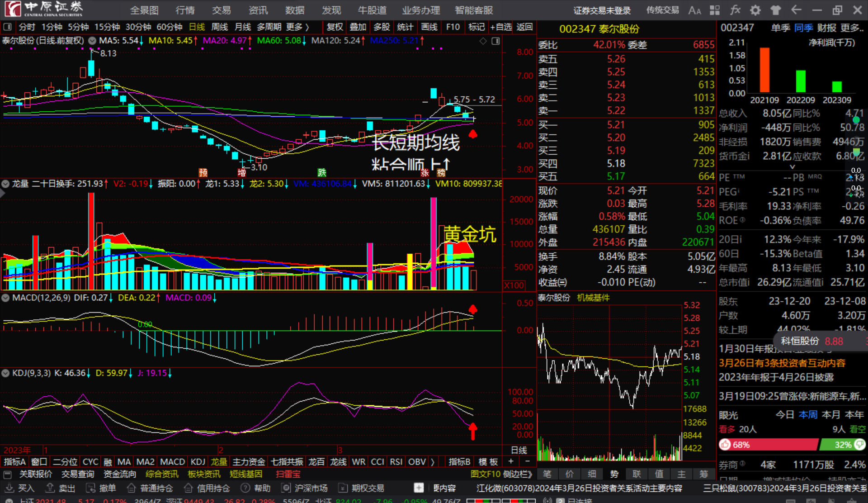Open the gear settings icon
This screenshot has height=503, width=868.
click(x=755, y=10)
